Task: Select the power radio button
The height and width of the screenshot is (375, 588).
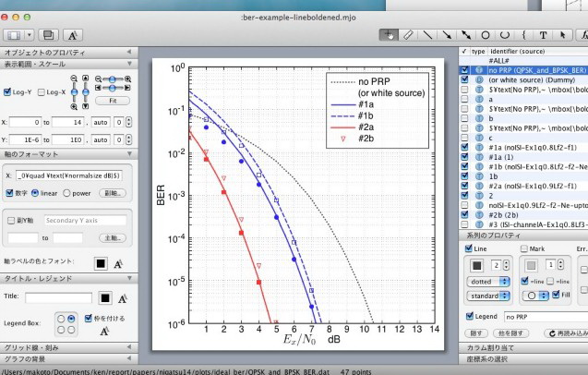Action: [x=66, y=193]
